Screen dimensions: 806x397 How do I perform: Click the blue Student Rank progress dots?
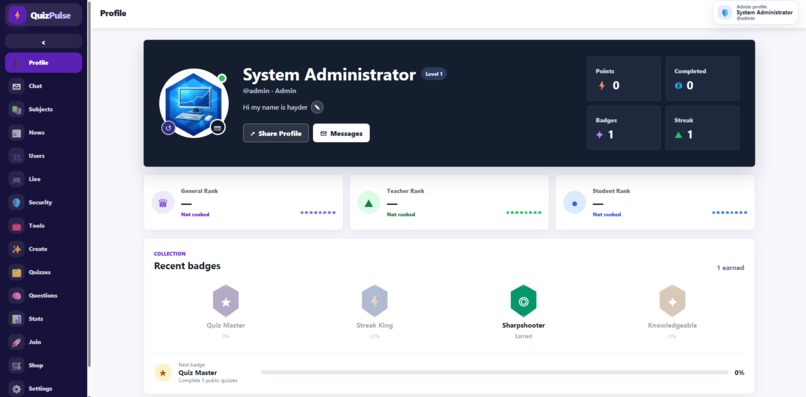coord(730,212)
